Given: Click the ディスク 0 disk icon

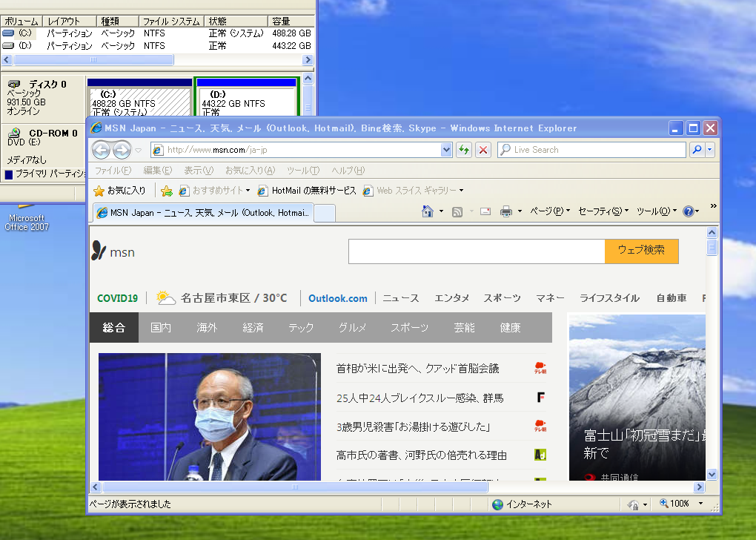Looking at the screenshot, I should pyautogui.click(x=14, y=84).
